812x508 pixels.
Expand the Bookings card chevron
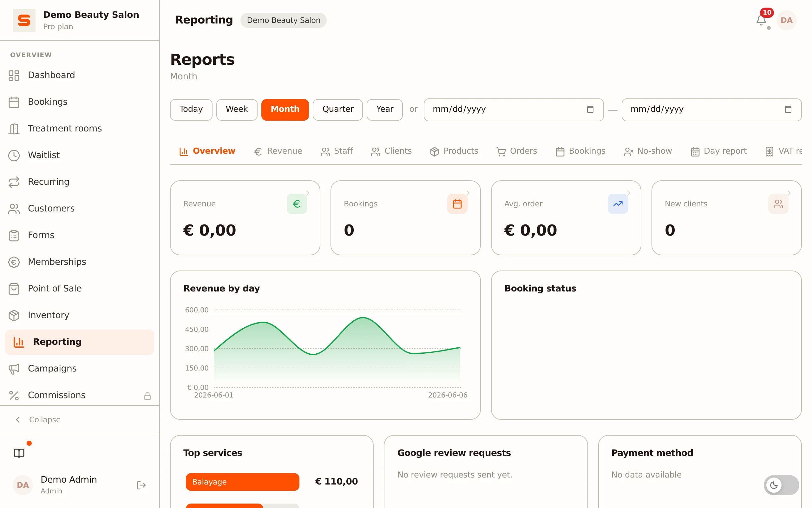(468, 193)
